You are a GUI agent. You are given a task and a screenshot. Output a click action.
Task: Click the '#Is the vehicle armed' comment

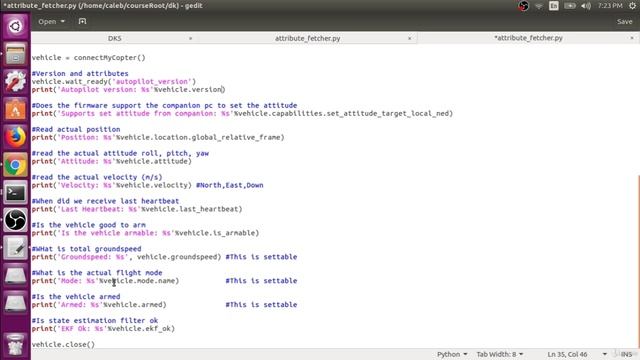(x=76, y=297)
